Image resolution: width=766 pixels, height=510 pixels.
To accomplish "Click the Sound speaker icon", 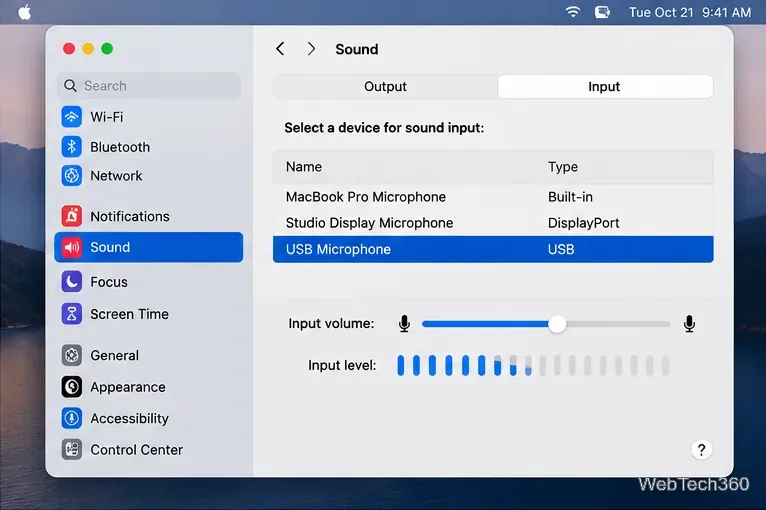I will (72, 247).
